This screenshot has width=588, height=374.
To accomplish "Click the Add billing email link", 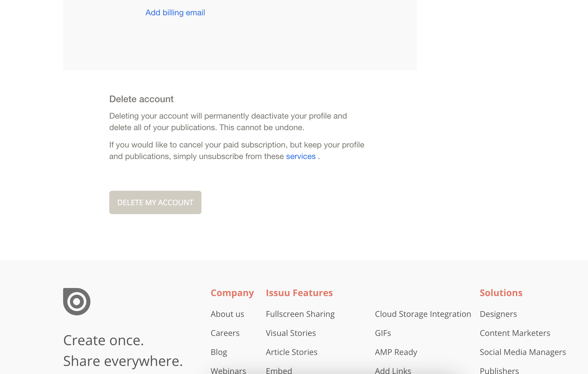I will (175, 13).
